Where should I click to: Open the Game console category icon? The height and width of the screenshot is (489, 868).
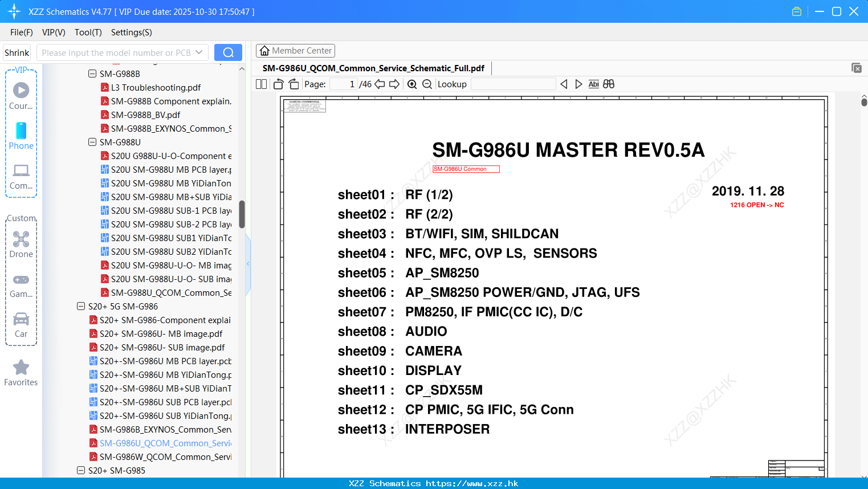click(21, 285)
